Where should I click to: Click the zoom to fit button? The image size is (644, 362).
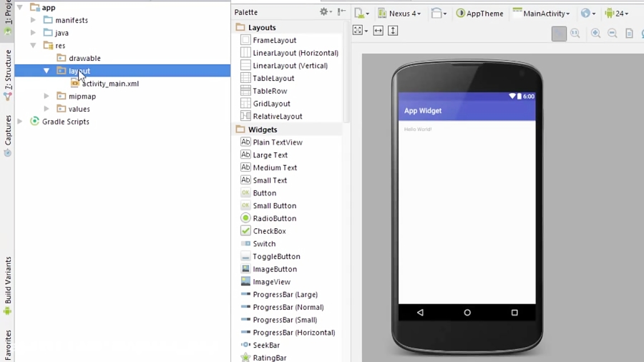click(x=559, y=33)
